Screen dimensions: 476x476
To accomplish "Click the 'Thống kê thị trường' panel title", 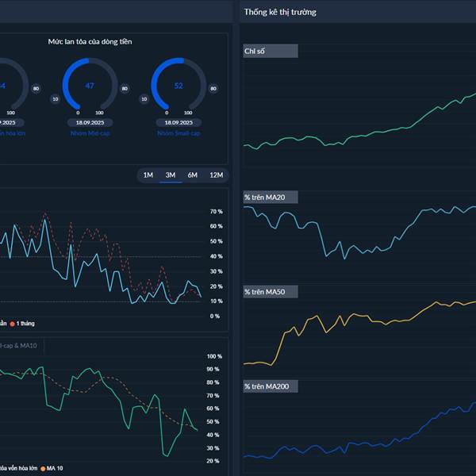I will [280, 12].
